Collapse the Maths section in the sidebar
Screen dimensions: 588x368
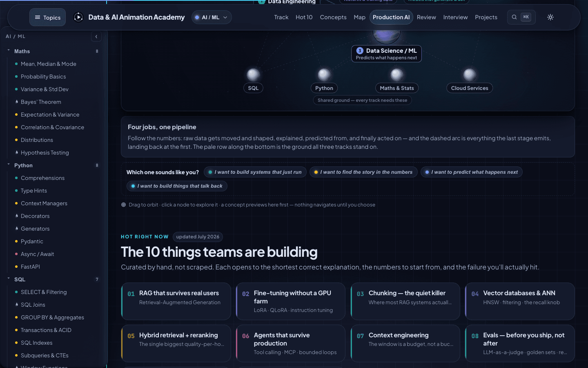[53, 51]
